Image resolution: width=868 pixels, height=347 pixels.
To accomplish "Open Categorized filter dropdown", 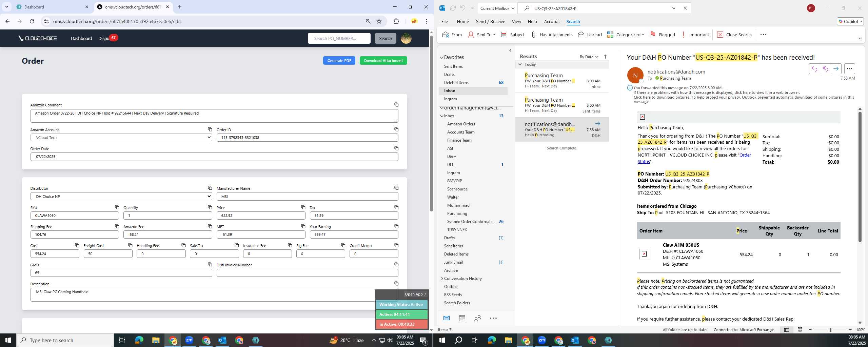I will 626,35.
